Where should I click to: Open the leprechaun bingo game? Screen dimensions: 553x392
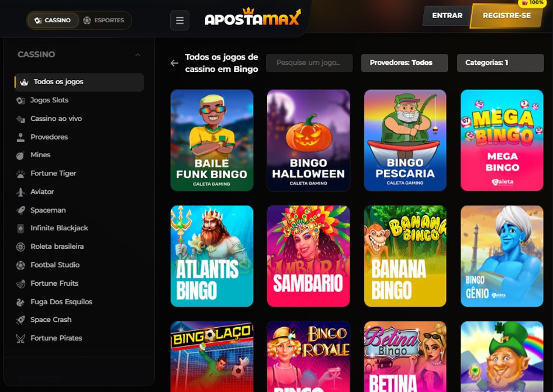(502, 356)
